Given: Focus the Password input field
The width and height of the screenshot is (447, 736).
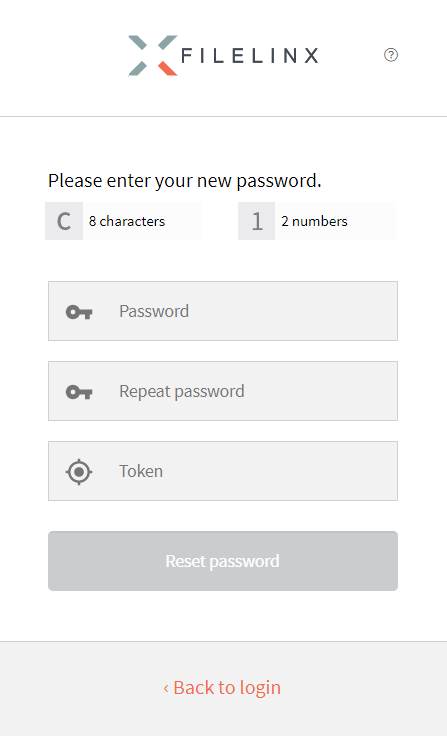Looking at the screenshot, I should (223, 311).
